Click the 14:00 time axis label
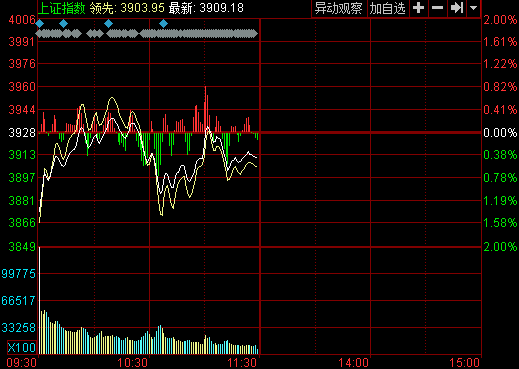Screen dimensions: 519x369 pyautogui.click(x=354, y=363)
